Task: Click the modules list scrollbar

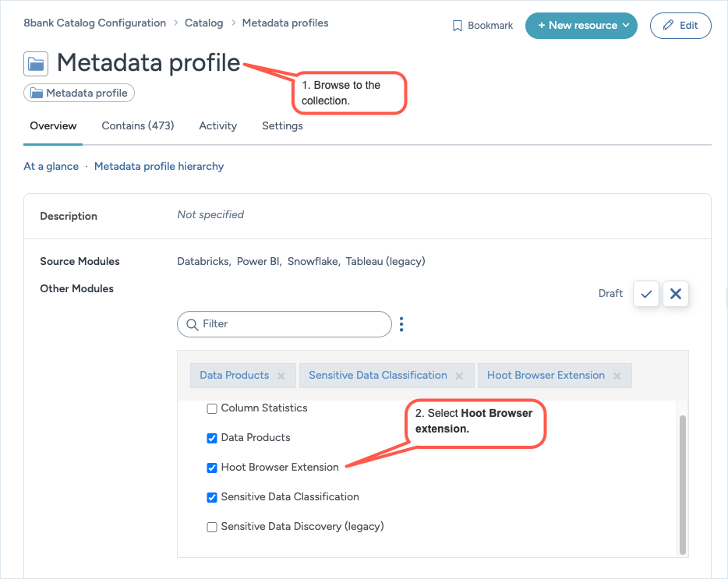Action: (x=683, y=483)
